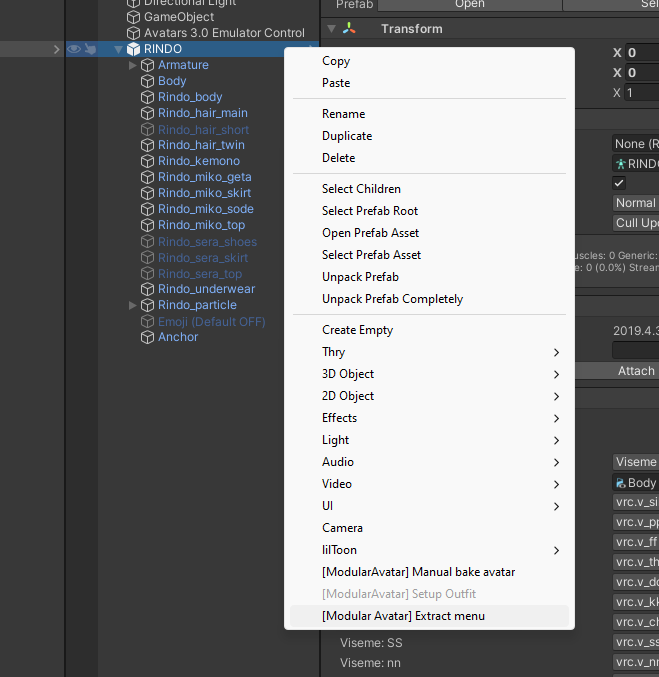Collapse the RINDO hierarchy foldout

tap(118, 49)
